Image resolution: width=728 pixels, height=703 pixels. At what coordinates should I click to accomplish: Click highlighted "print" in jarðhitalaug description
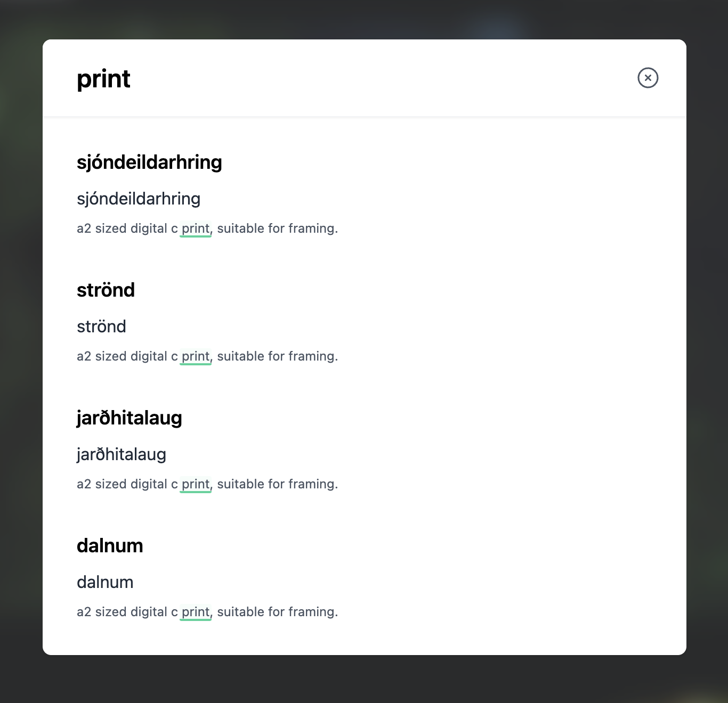point(196,484)
